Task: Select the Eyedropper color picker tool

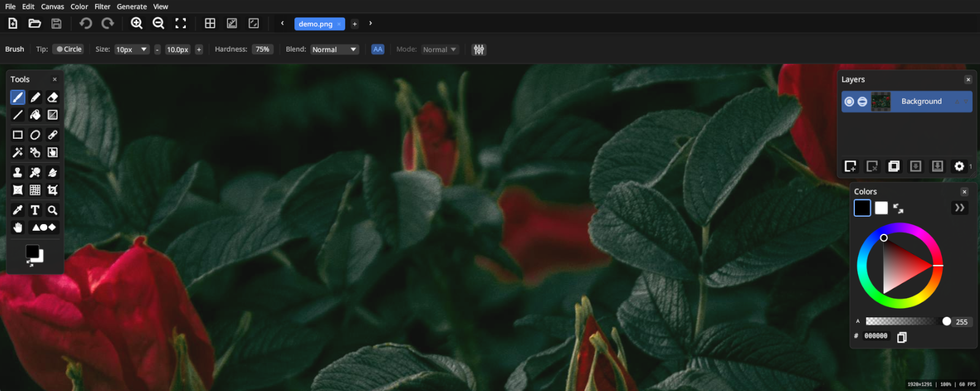Action: tap(18, 210)
